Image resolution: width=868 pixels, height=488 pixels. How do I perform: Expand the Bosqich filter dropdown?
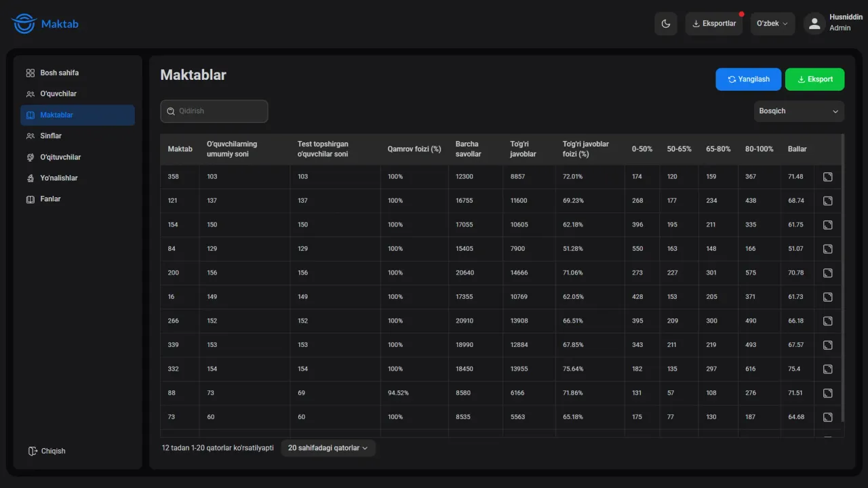point(799,111)
